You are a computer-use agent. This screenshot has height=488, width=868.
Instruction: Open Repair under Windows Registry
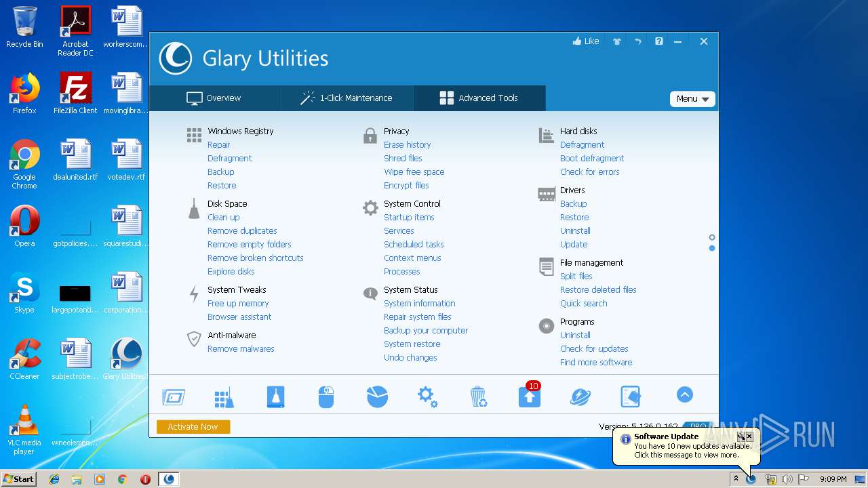(218, 145)
